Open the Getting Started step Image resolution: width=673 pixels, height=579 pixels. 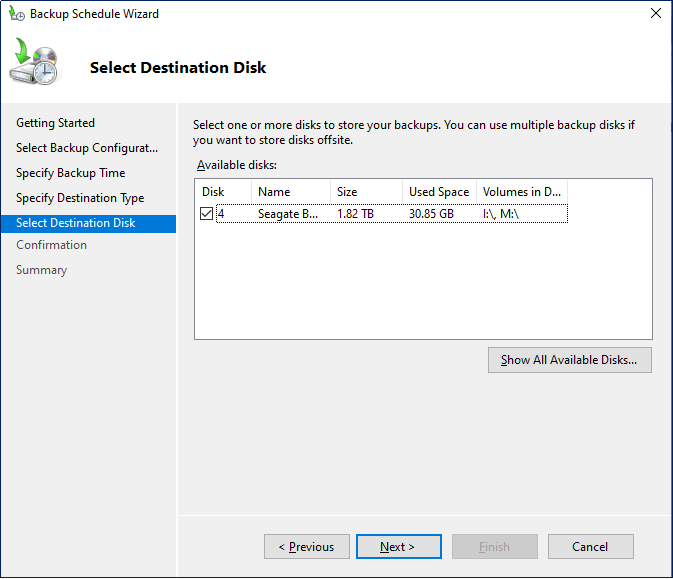[x=55, y=123]
